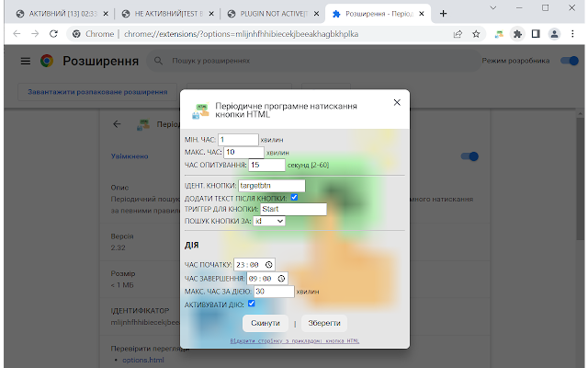Open 'ПОШУК КНОПКИ ЗА' dropdown
The height and width of the screenshot is (368, 588).
(269, 221)
